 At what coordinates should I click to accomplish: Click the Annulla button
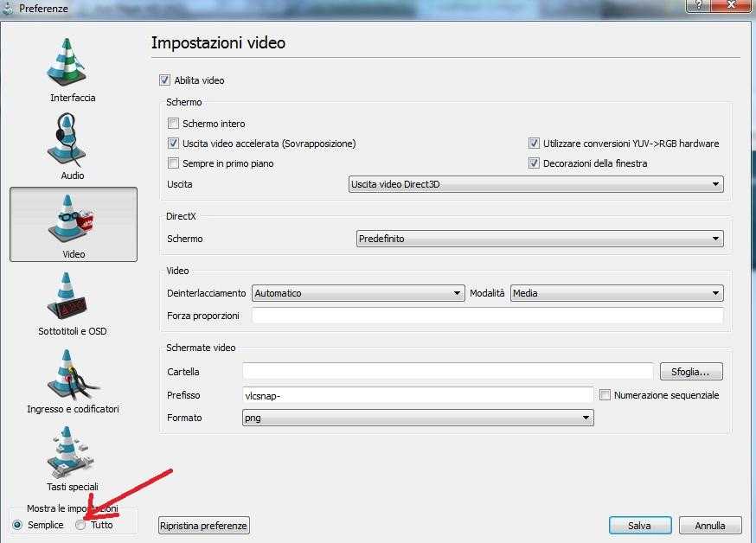709,526
